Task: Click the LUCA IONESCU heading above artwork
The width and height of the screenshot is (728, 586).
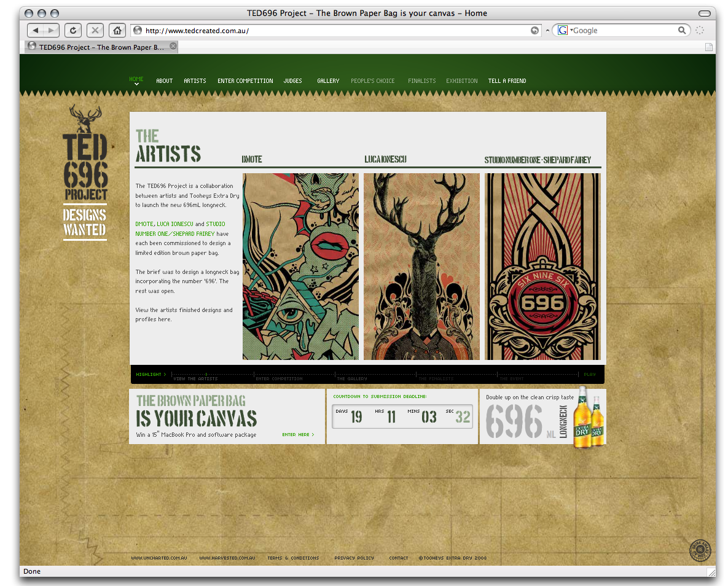Action: [x=385, y=159]
